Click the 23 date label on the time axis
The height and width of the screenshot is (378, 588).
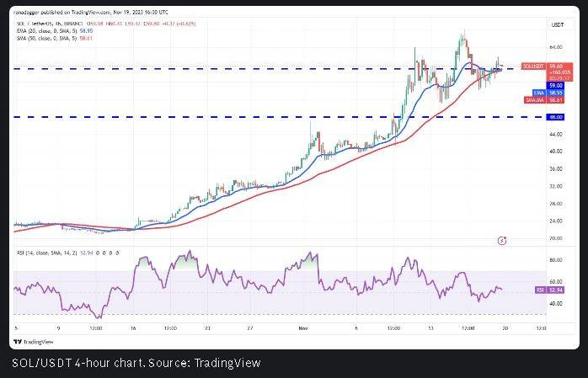pos(207,328)
